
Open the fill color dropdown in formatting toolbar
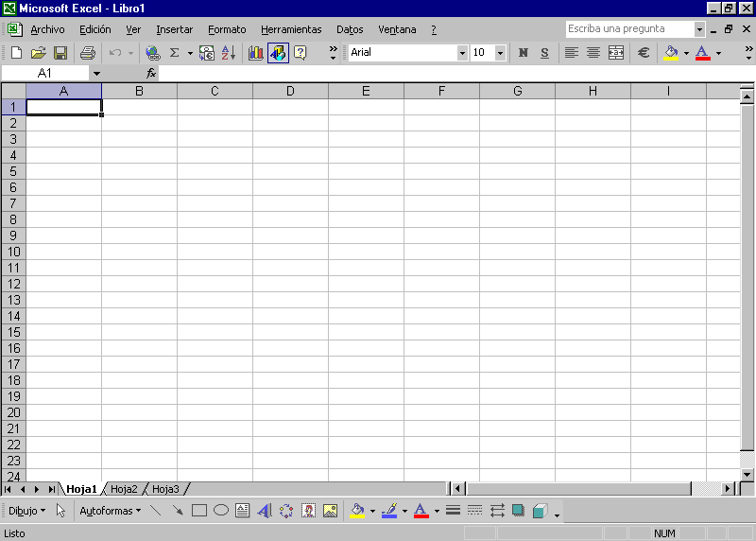(686, 53)
